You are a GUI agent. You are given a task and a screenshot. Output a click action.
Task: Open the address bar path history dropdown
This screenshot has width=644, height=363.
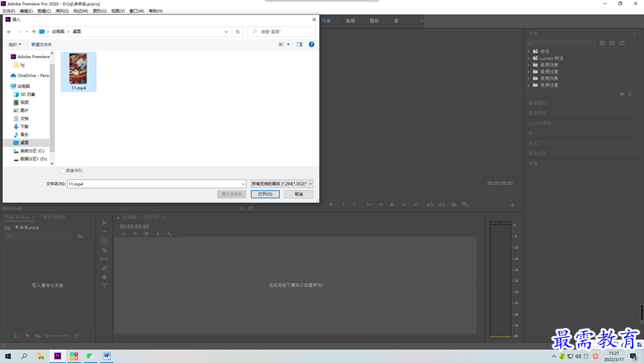click(226, 31)
